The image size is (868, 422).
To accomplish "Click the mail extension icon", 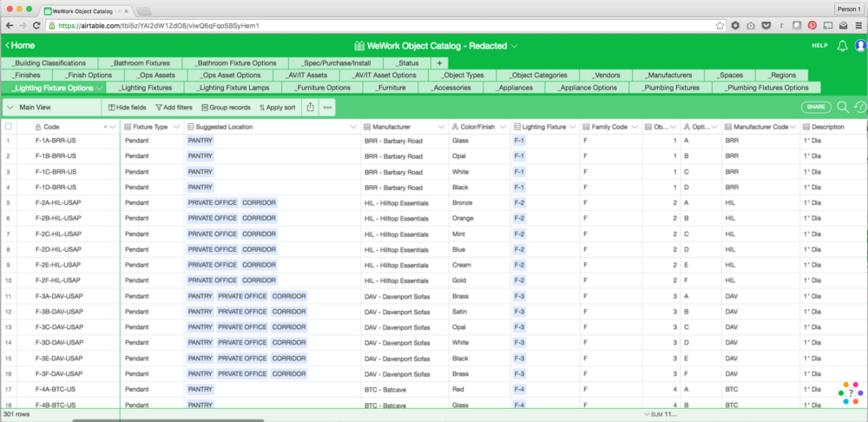I will click(843, 25).
